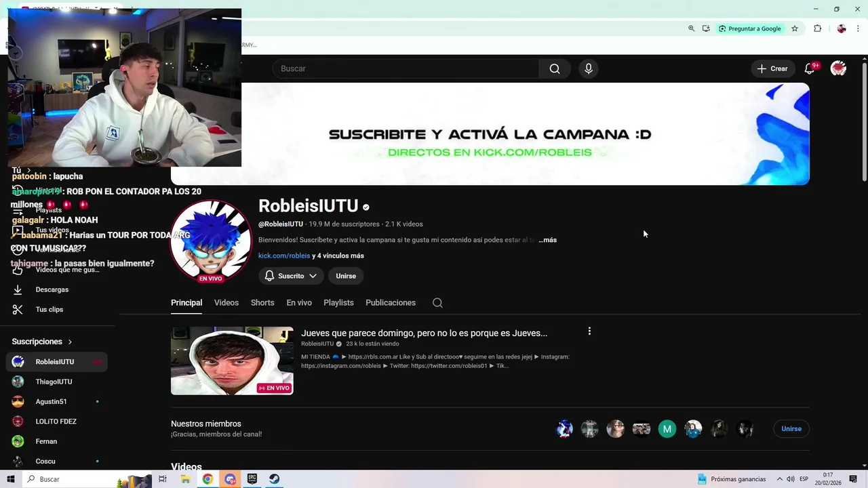Open Epic Games Launcher on the taskbar
Screen dimensions: 868x488
coord(252,479)
